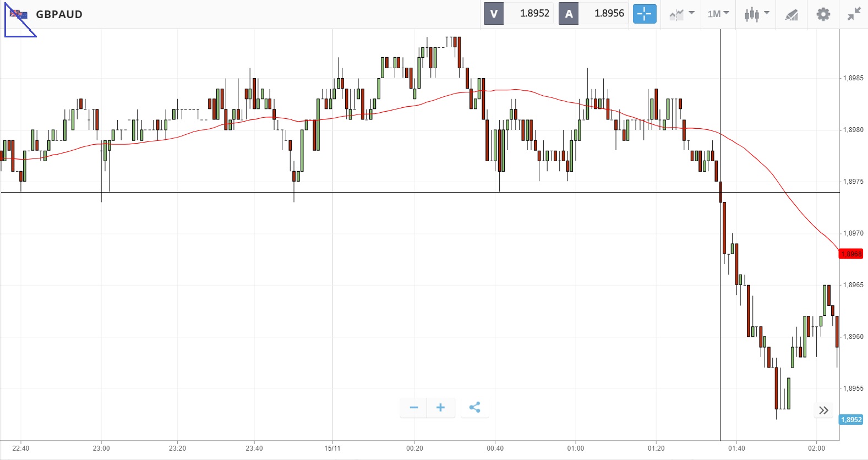This screenshot has height=460, width=868.
Task: Click the 1.8952 sell price value
Action: 534,14
